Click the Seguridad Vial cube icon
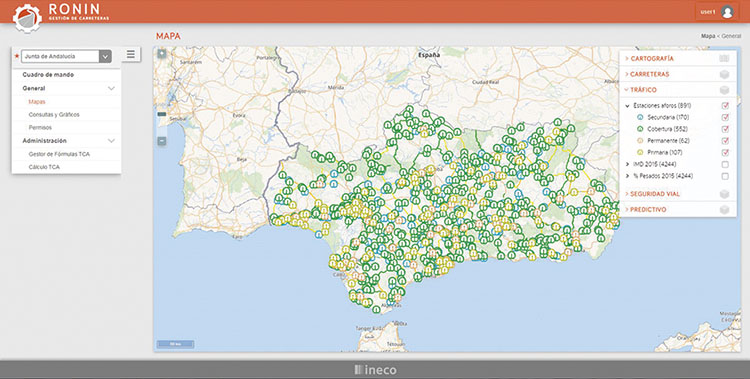Screen dimensions: 750x379 pos(724,194)
